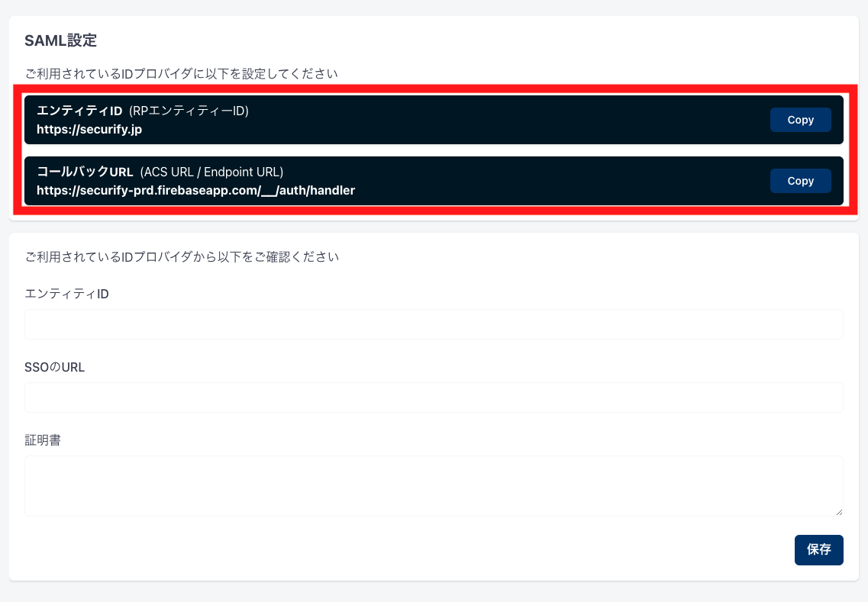Focus the SSOのURL input field

[x=434, y=398]
